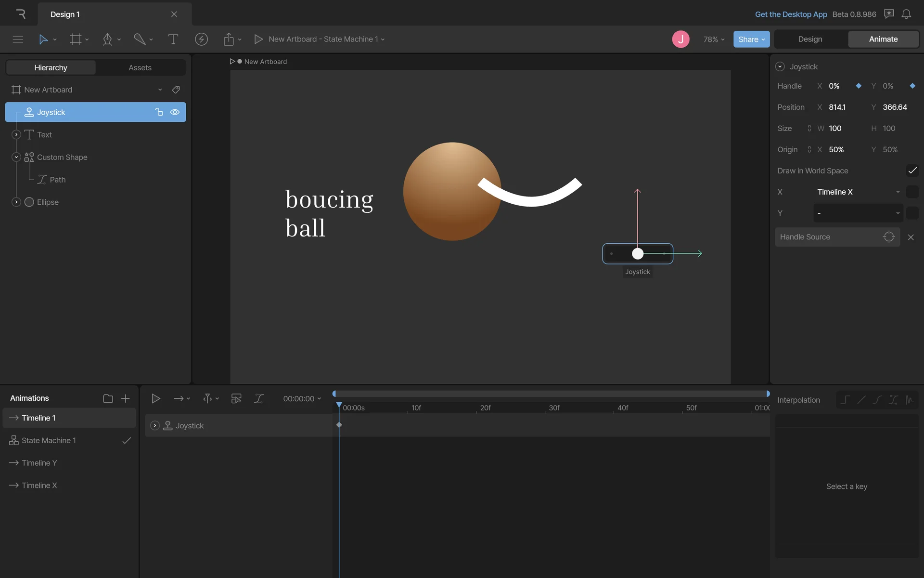Create a new animations folder
Viewport: 924px width, 578px height.
pyautogui.click(x=108, y=398)
